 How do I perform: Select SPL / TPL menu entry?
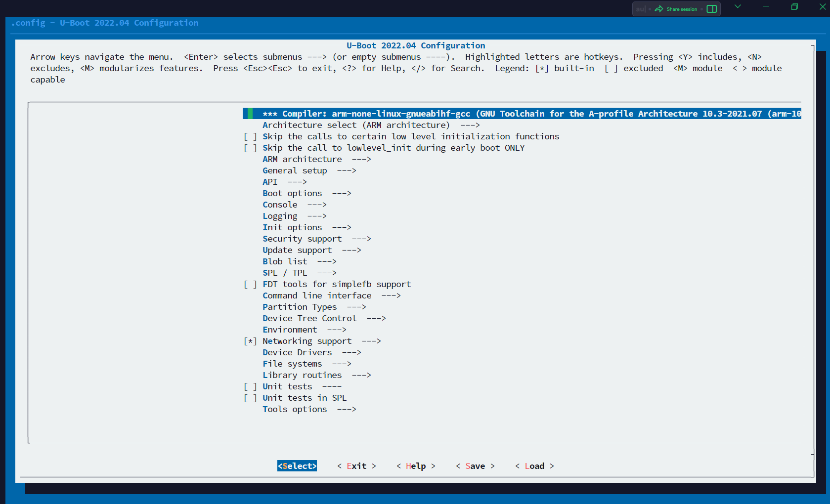299,273
